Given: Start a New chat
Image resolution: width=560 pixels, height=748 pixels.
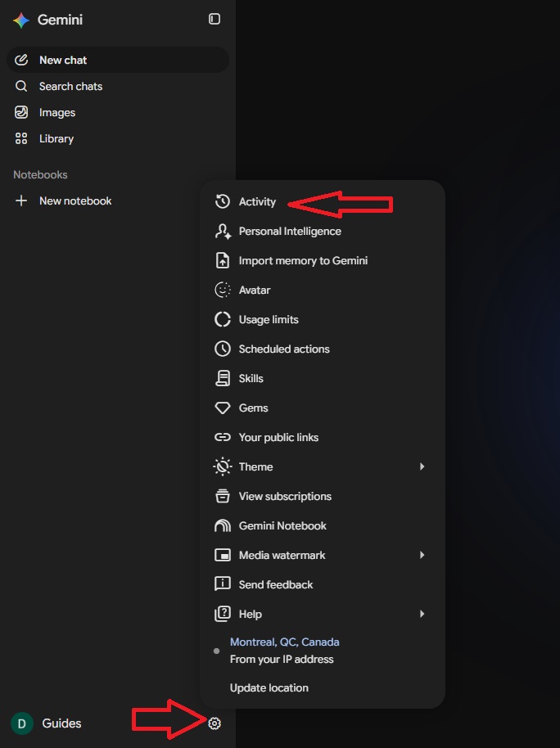Looking at the screenshot, I should (x=118, y=60).
